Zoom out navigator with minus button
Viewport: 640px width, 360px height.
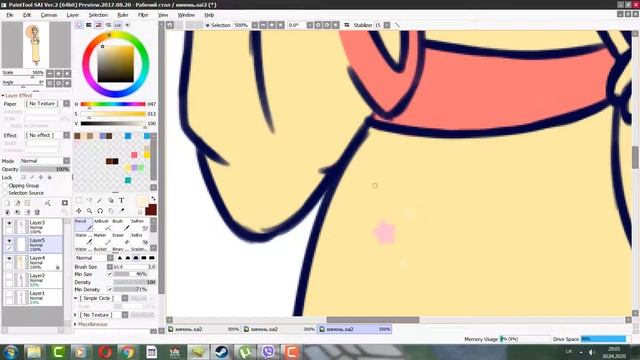(x=50, y=73)
